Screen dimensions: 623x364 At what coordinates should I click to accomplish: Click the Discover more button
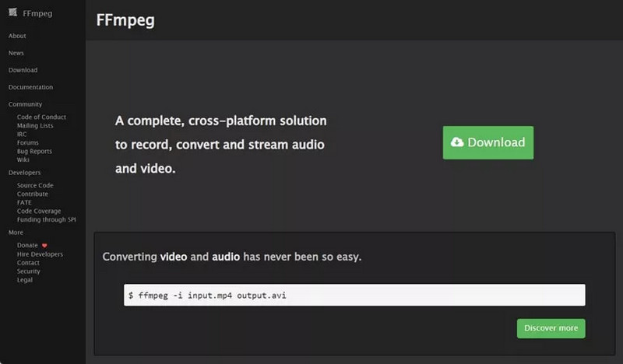(551, 328)
